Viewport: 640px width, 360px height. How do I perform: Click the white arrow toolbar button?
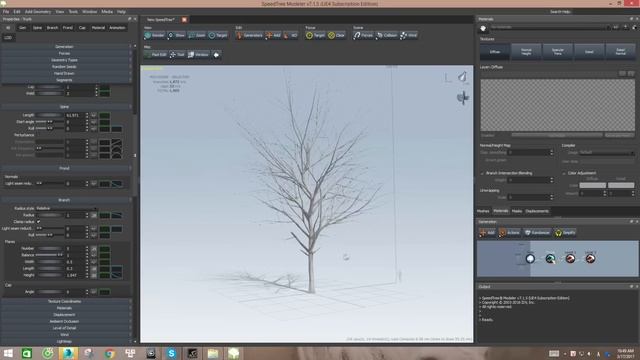click(x=216, y=55)
